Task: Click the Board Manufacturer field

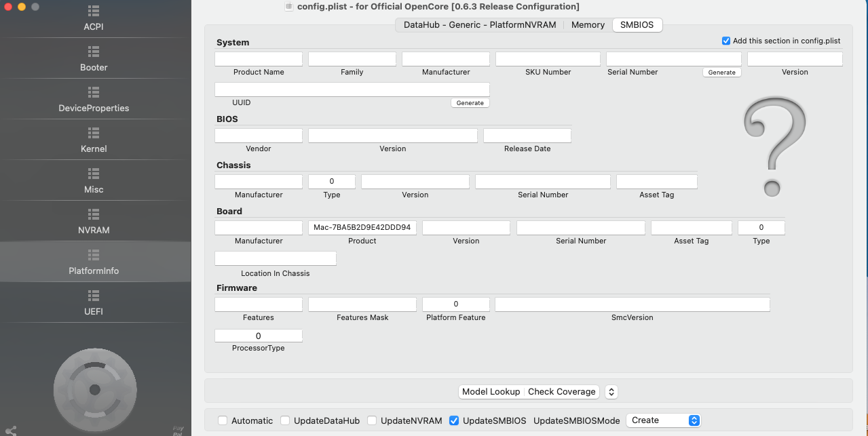Action: 259,228
